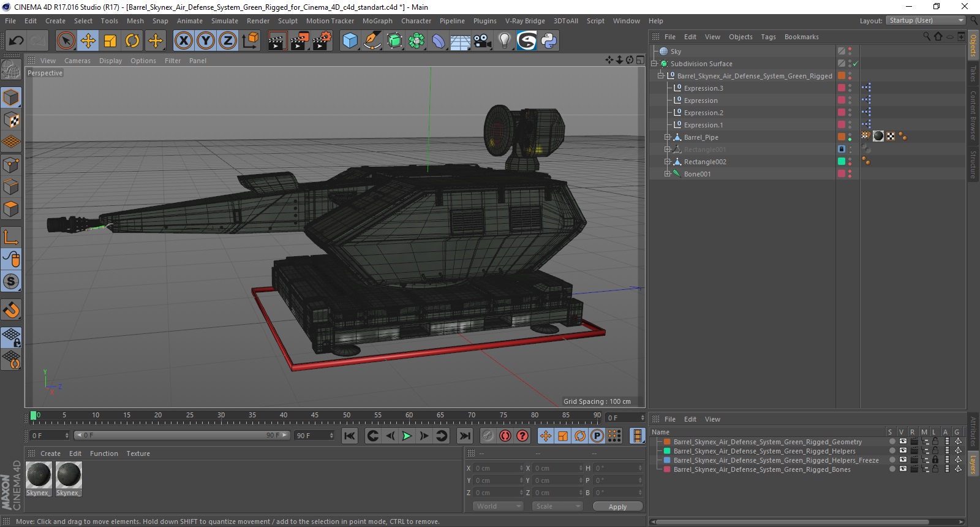Click the Undo arrow icon

(16, 41)
